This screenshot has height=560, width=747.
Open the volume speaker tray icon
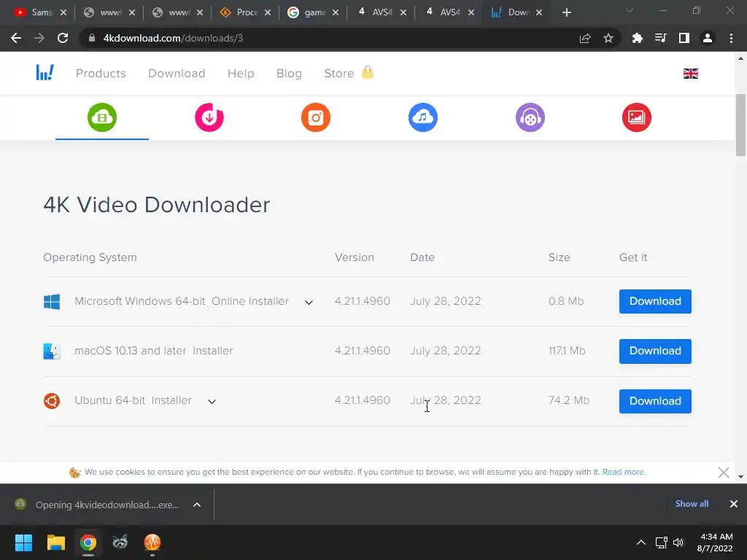(x=678, y=542)
